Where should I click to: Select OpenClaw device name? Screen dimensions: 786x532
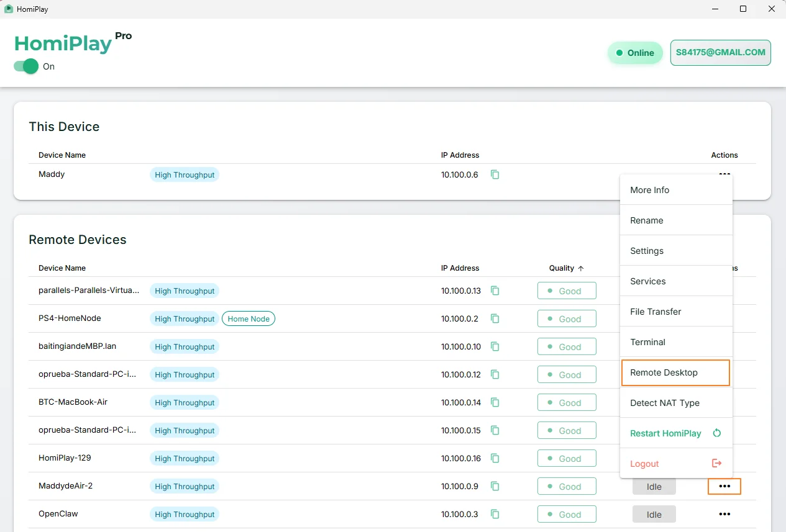[58, 513]
